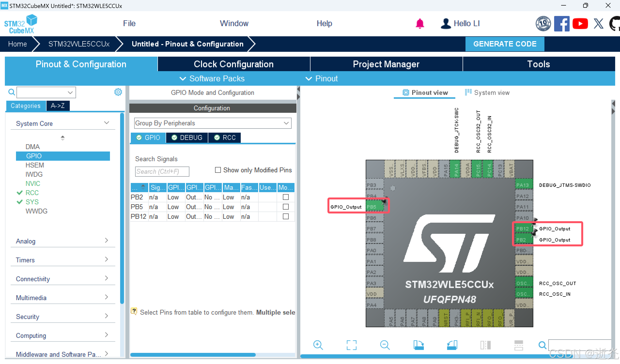Open the RCC peripheral tab
The image size is (620, 364).
coord(225,137)
